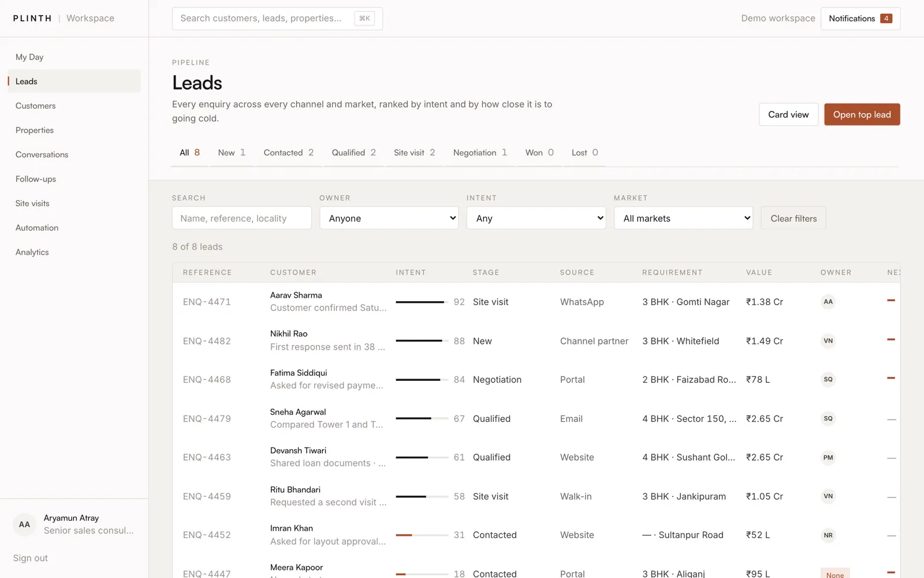Click the Open top lead button
Viewport: 924px width, 578px height.
[x=862, y=114]
